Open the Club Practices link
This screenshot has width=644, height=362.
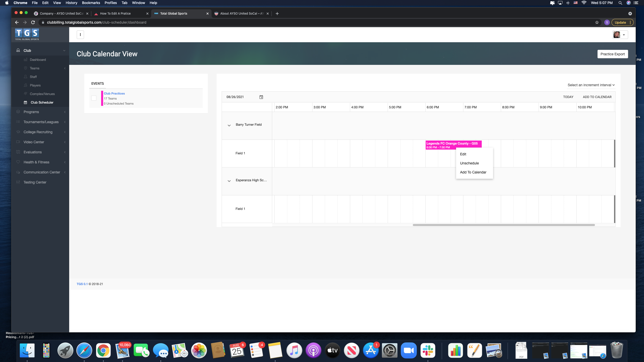pyautogui.click(x=114, y=94)
